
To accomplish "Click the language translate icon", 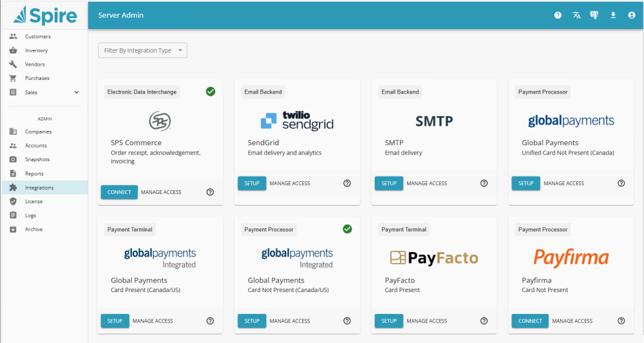I will click(576, 15).
